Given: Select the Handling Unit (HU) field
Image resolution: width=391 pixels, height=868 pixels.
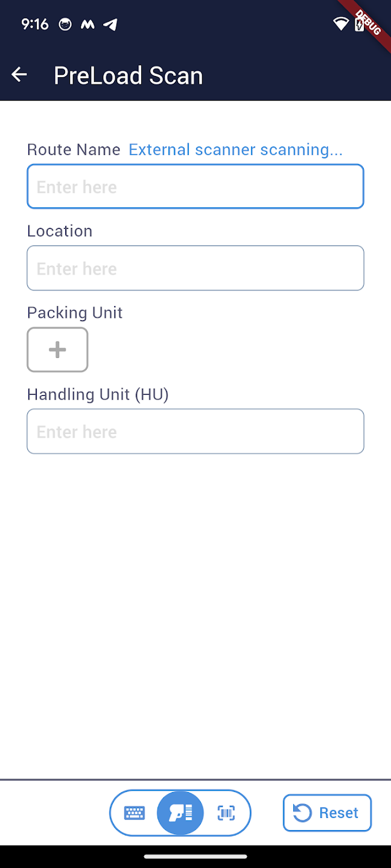Looking at the screenshot, I should tap(195, 431).
